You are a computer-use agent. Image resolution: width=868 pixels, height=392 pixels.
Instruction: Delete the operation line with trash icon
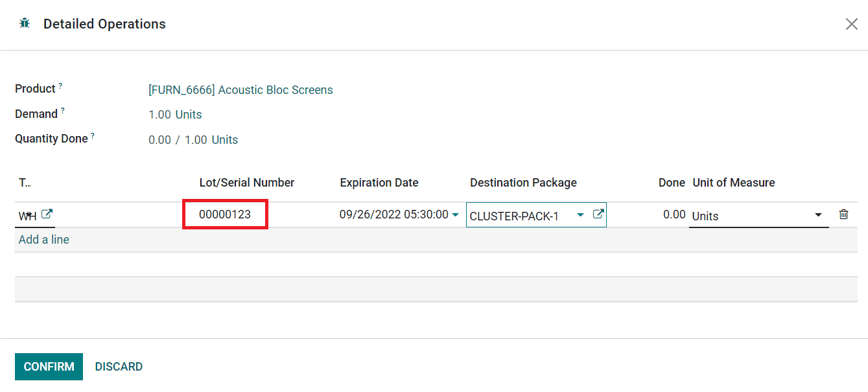click(x=843, y=214)
